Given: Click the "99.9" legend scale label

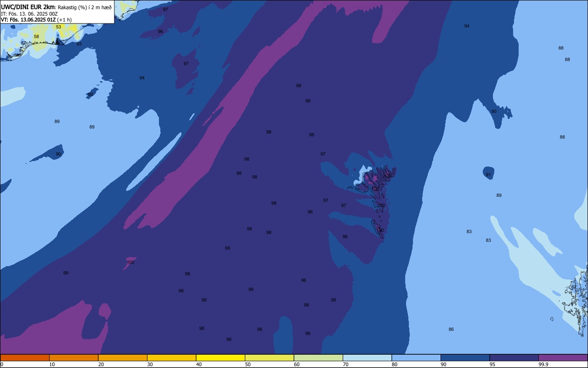Looking at the screenshot, I should point(543,364).
